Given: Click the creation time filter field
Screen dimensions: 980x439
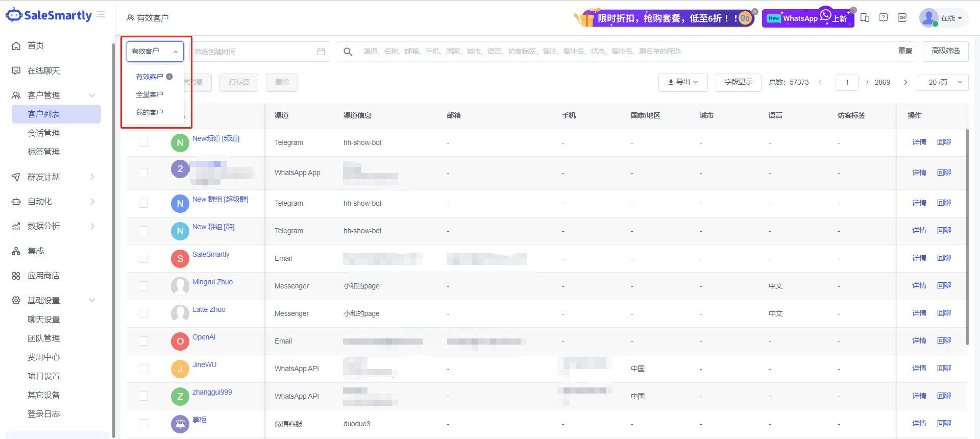Looking at the screenshot, I should 259,52.
